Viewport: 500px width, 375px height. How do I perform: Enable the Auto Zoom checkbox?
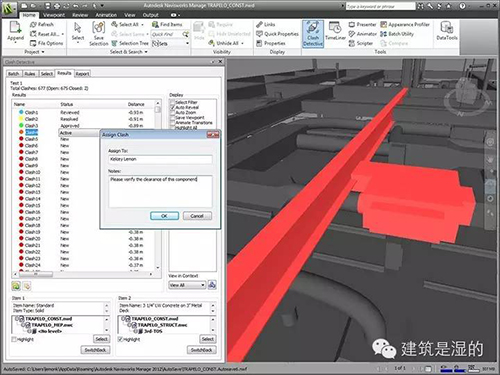[x=172, y=113]
